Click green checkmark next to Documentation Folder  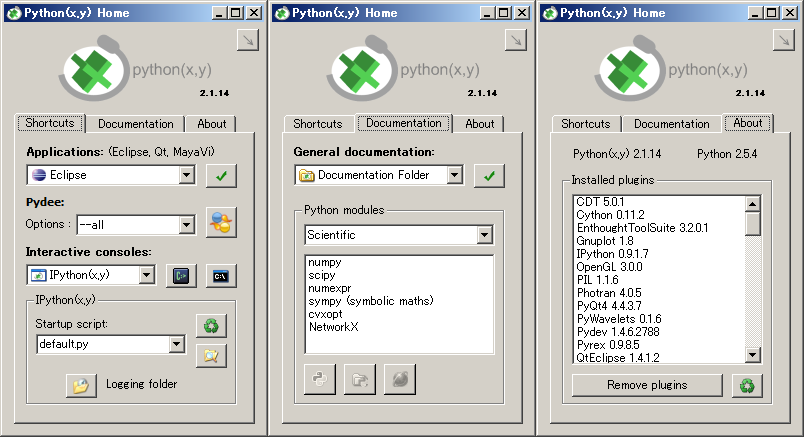pos(489,176)
